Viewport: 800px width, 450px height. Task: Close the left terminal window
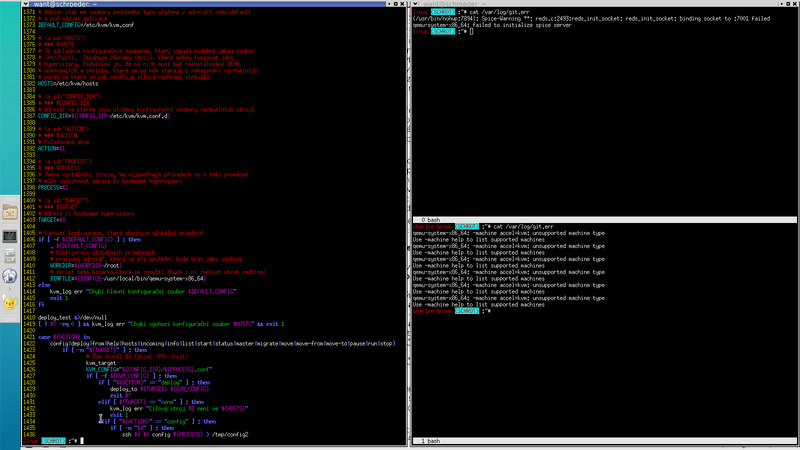click(403, 4)
